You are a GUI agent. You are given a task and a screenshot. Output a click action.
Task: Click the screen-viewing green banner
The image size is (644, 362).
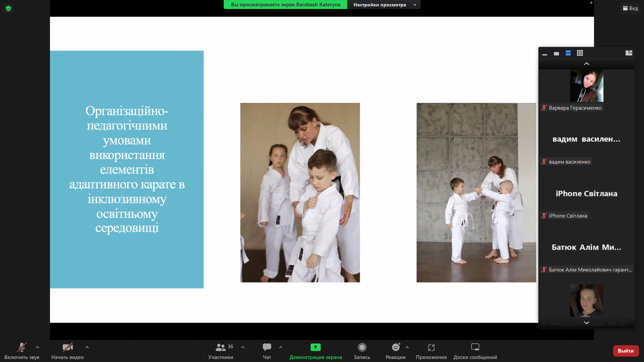click(x=285, y=5)
